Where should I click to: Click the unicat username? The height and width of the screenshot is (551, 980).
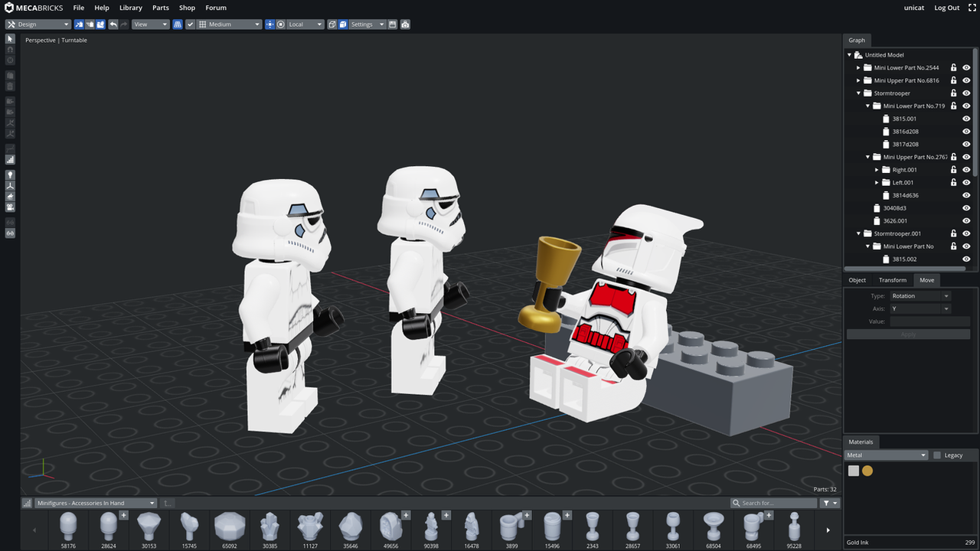(x=914, y=8)
